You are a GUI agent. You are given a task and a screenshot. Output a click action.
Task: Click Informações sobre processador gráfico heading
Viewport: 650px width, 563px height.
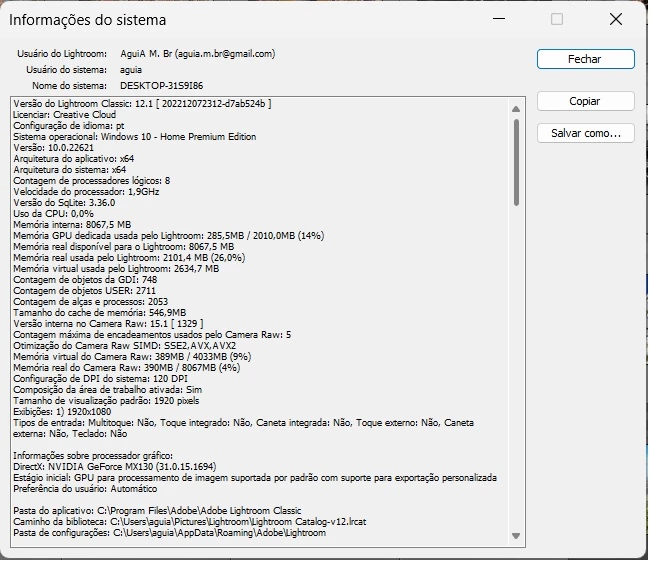point(93,456)
